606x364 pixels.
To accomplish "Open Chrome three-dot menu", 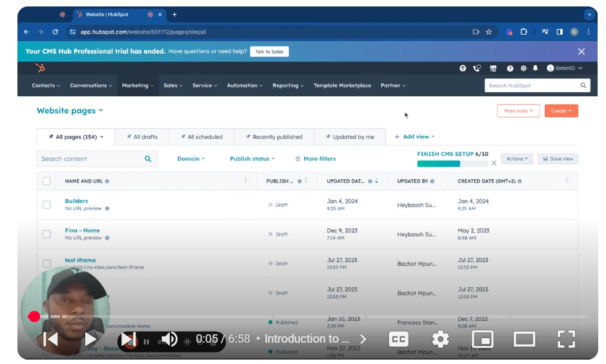I will click(589, 32).
